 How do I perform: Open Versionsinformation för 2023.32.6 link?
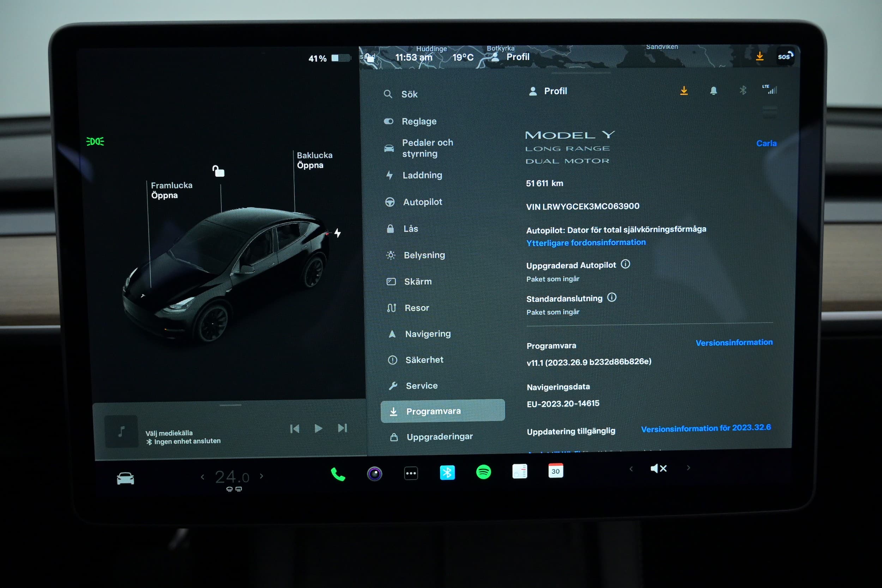706,428
